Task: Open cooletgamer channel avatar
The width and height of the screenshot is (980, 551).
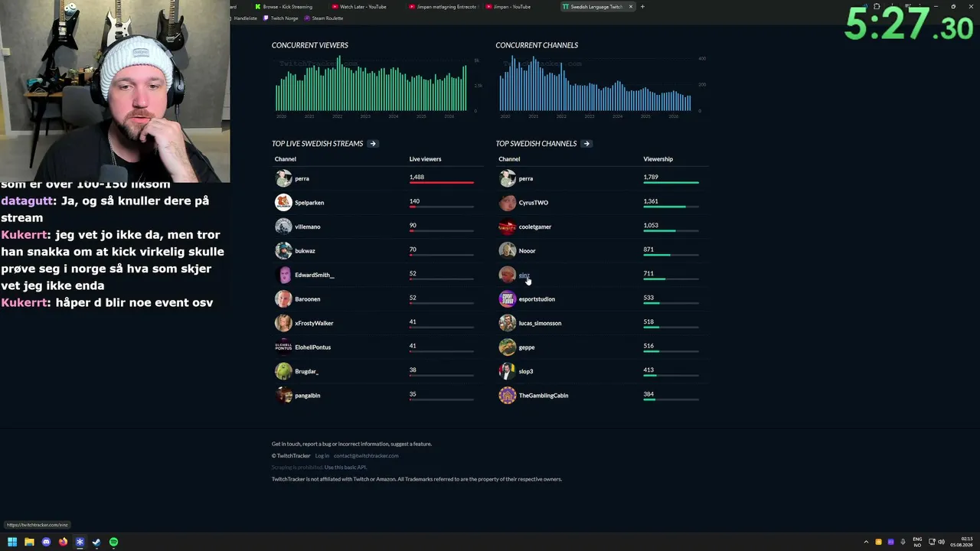Action: pyautogui.click(x=507, y=227)
